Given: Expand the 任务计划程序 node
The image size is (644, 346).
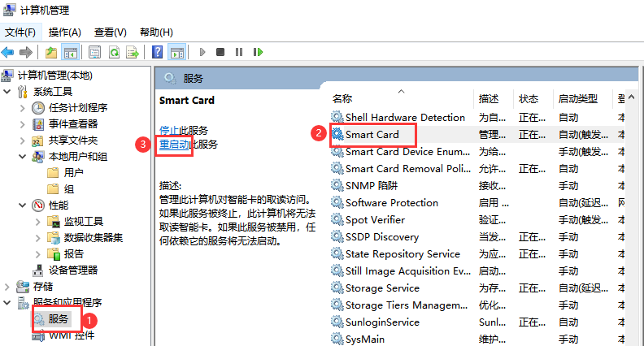Looking at the screenshot, I should [x=23, y=108].
